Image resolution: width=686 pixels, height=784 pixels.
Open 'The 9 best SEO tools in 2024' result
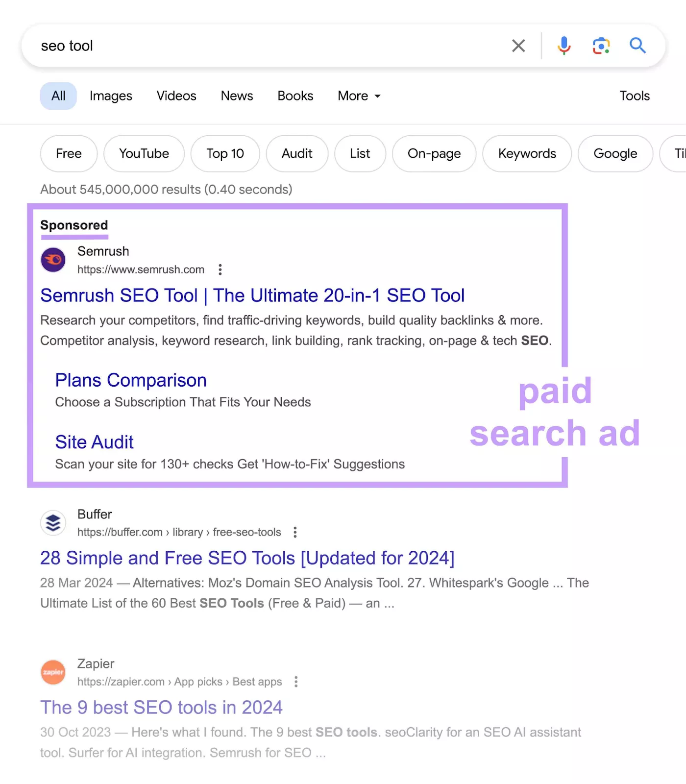pyautogui.click(x=161, y=708)
